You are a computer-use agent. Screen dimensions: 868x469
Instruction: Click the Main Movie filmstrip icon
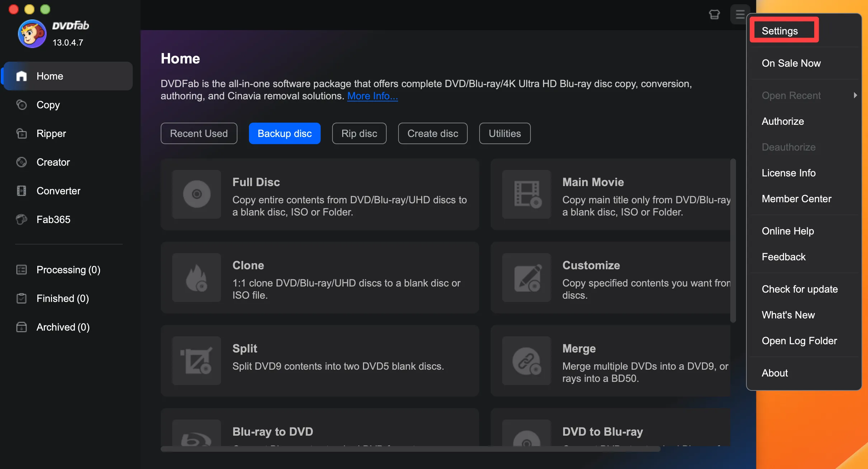pyautogui.click(x=527, y=194)
